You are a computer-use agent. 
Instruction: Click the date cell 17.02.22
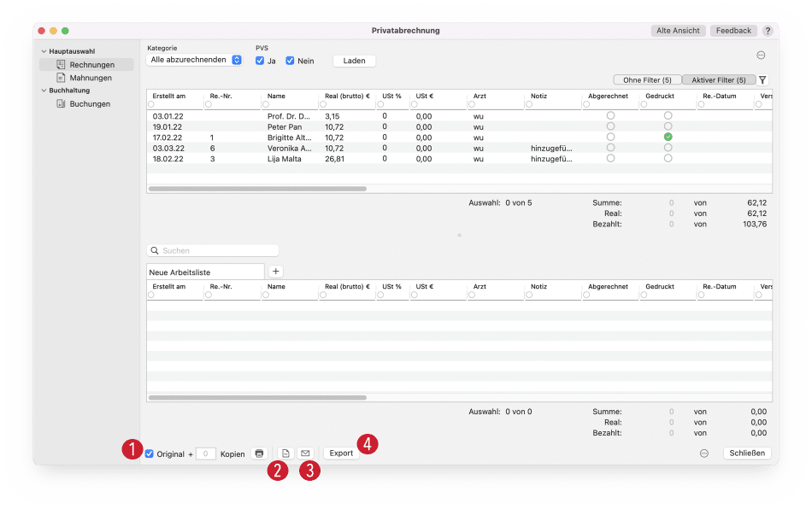pos(168,137)
